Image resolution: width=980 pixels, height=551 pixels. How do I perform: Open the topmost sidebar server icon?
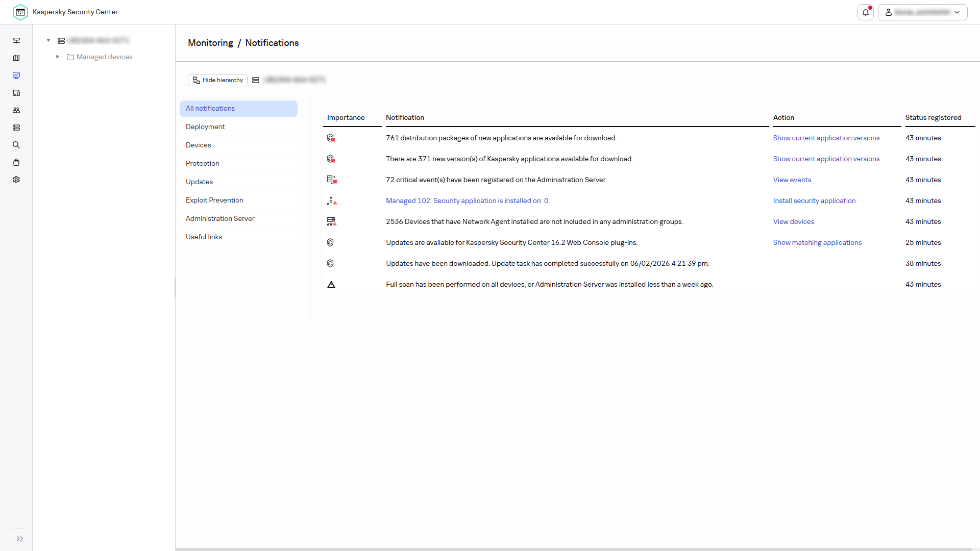[x=16, y=40]
